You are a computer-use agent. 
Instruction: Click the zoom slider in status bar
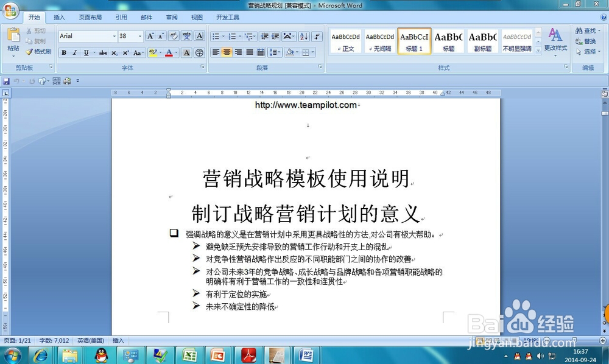tap(576, 341)
